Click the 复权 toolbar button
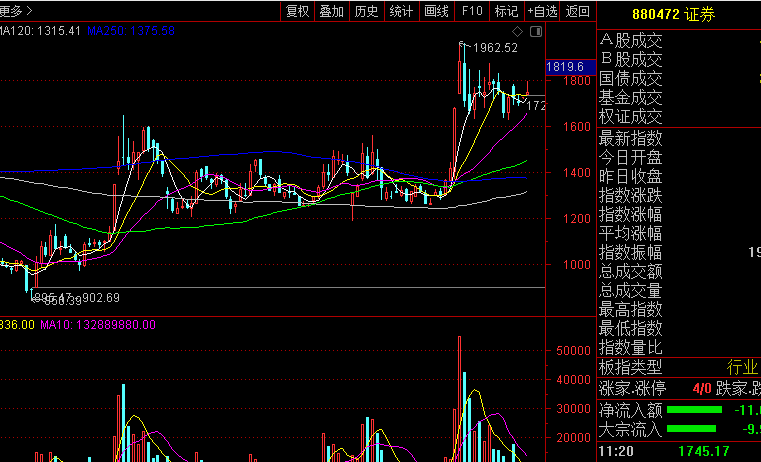The image size is (761, 462). click(298, 11)
